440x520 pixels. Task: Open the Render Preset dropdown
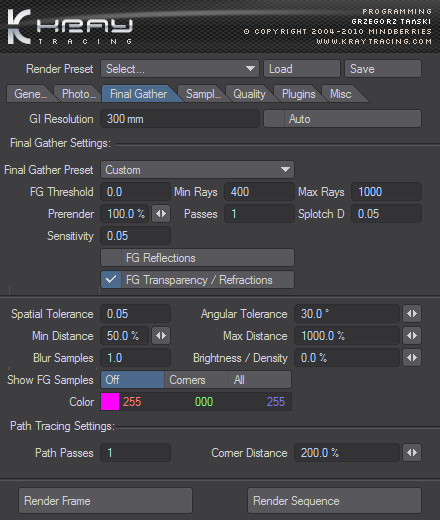(x=180, y=69)
